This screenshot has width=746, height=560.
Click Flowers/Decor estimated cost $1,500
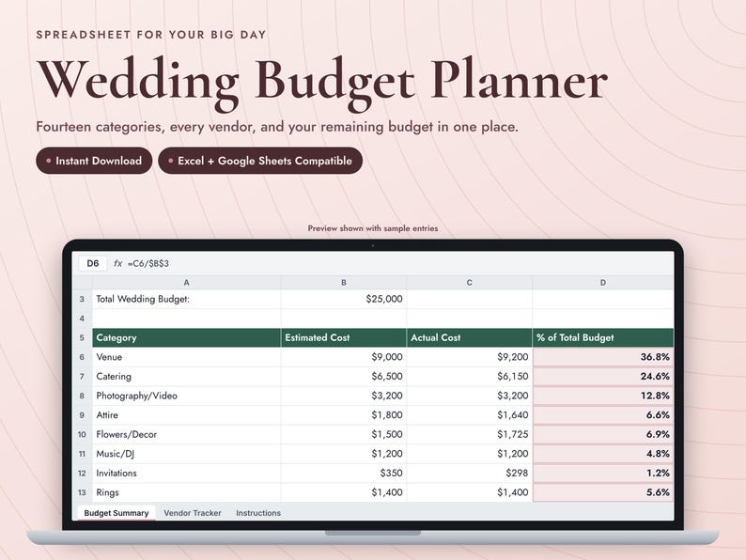click(x=344, y=434)
